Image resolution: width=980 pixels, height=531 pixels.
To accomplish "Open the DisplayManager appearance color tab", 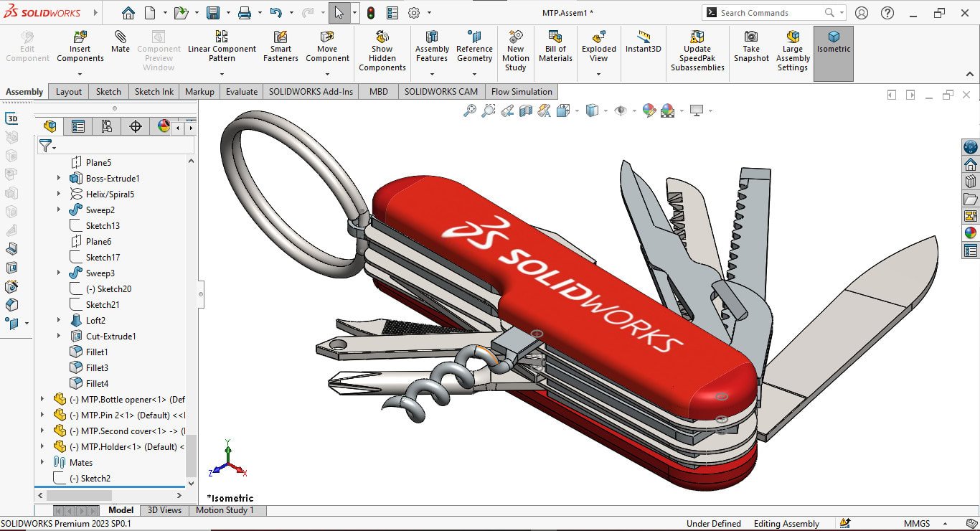I will pos(164,127).
